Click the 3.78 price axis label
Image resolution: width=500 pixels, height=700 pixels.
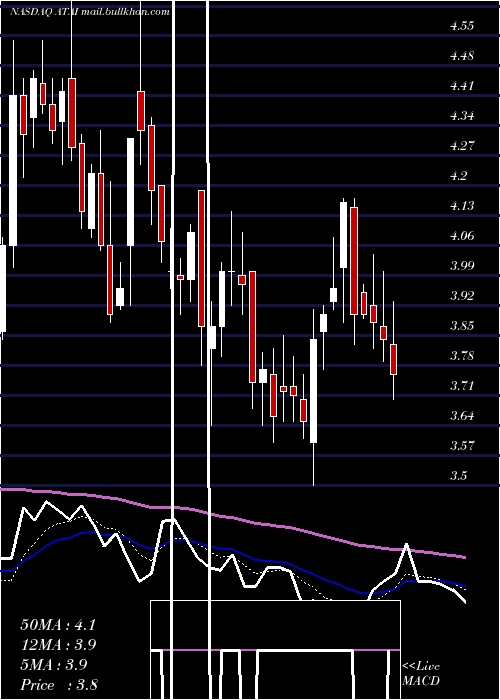(x=462, y=356)
